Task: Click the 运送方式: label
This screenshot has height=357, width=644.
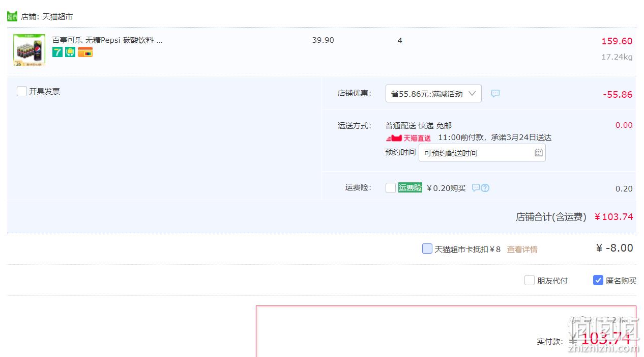Action: 355,126
